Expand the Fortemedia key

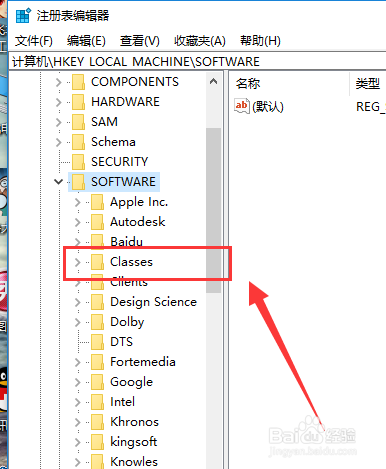[x=78, y=362]
